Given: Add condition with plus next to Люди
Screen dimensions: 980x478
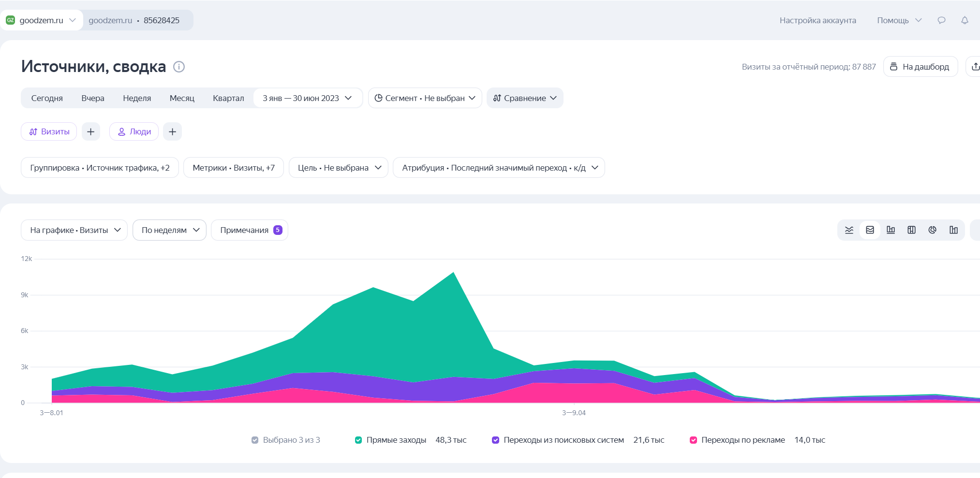Looking at the screenshot, I should (x=172, y=131).
